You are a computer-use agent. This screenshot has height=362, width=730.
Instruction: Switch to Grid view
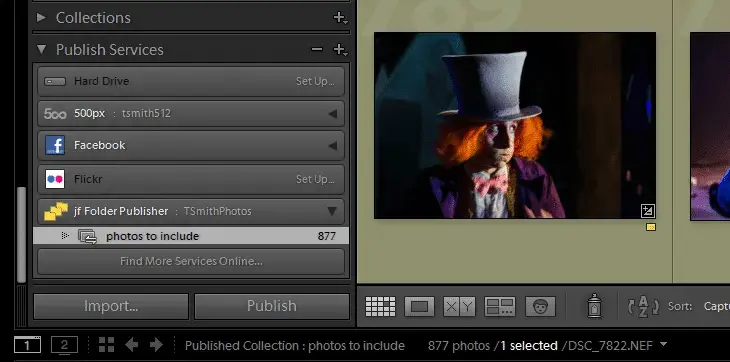[380, 307]
